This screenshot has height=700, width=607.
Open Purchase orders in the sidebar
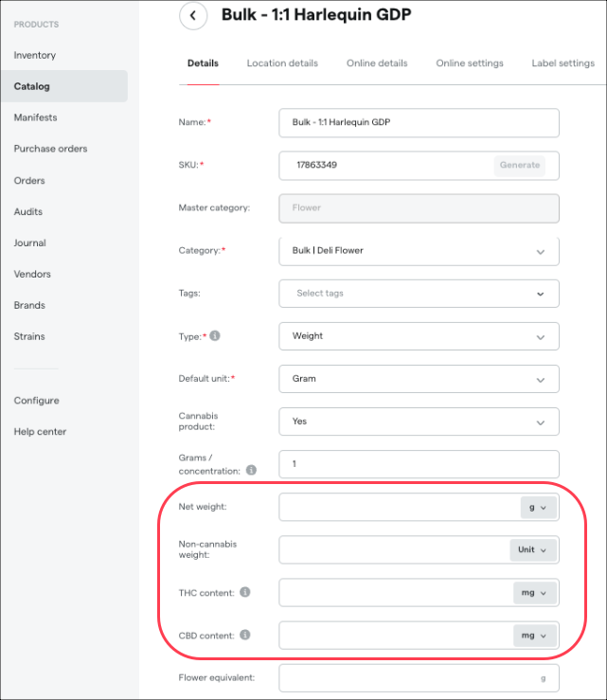point(50,149)
